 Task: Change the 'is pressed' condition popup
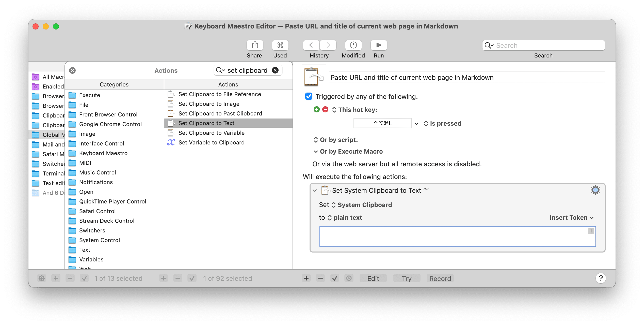coord(442,123)
